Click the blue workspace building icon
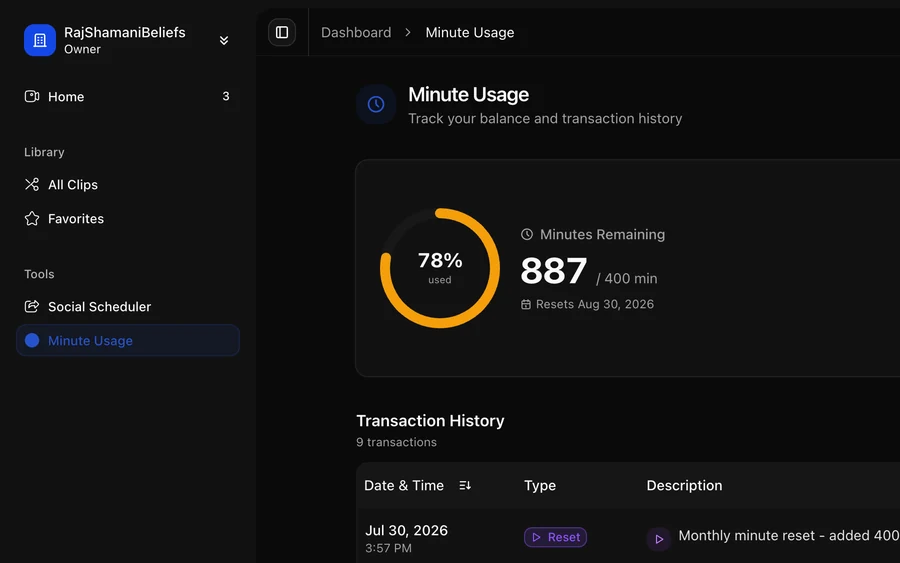The height and width of the screenshot is (563, 900). (x=40, y=40)
